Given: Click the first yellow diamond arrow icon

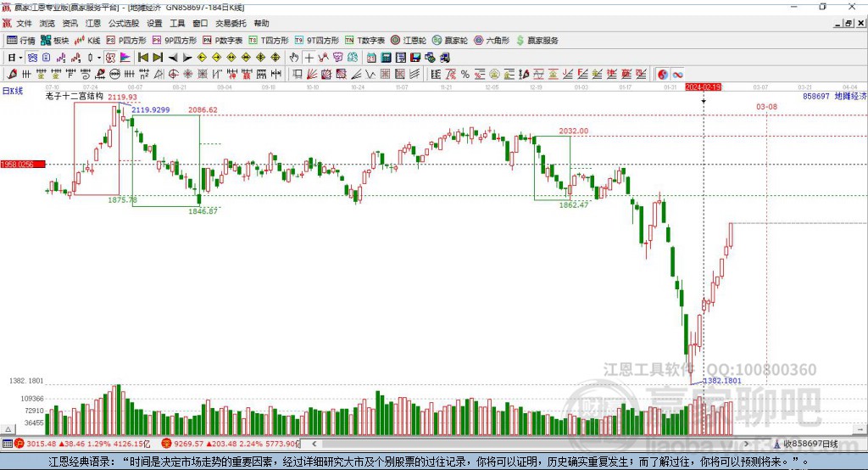Looking at the screenshot, I should (202, 58).
